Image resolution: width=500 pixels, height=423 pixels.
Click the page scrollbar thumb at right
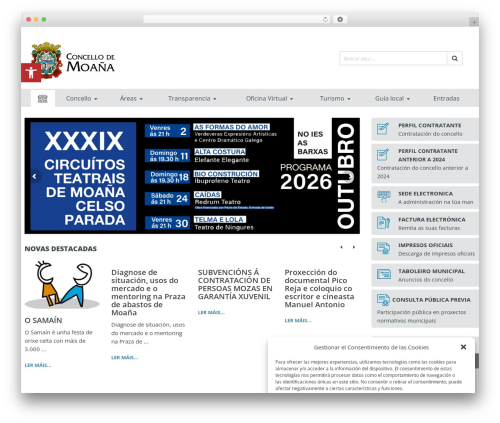click(477, 361)
